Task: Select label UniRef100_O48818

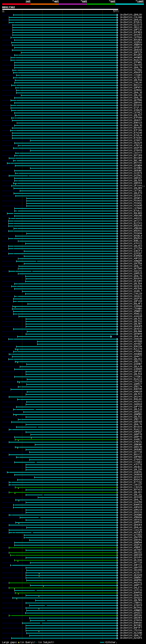Action: pos(131,404)
